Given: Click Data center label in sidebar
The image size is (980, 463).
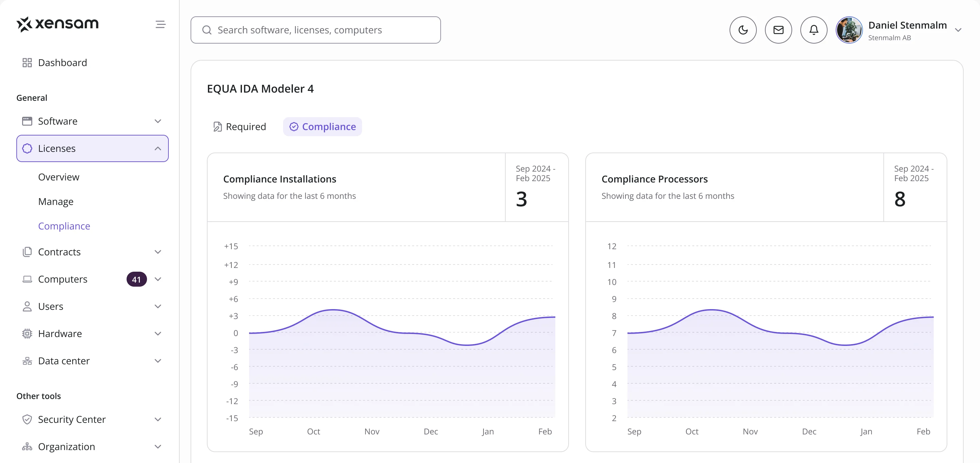Looking at the screenshot, I should (x=64, y=361).
